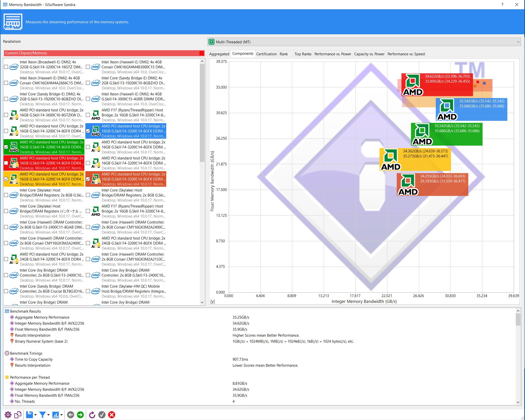The image size is (525, 420).
Task: Open the Performance vs. Power tab
Action: point(332,54)
